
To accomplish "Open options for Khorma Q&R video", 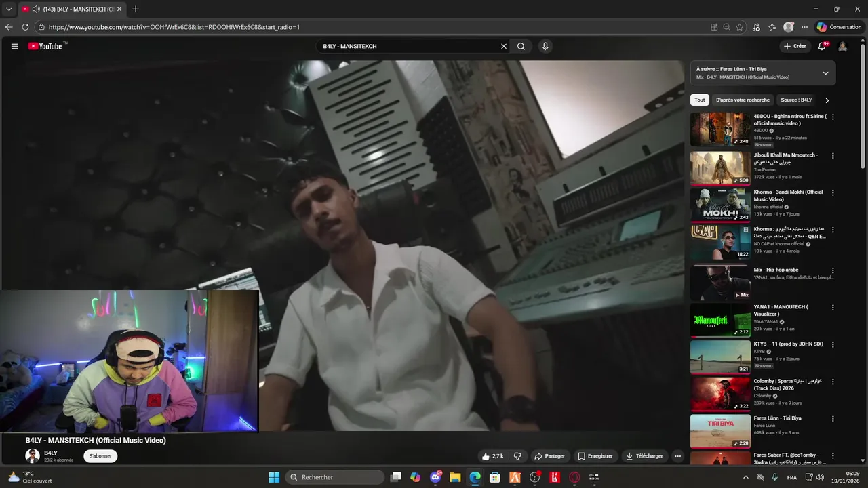I will [833, 230].
